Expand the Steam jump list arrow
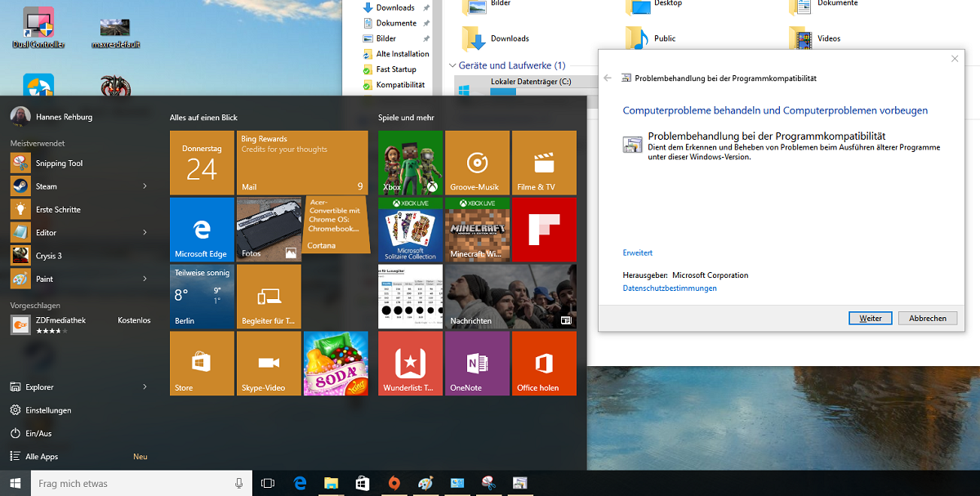Image resolution: width=980 pixels, height=496 pixels. pos(145,186)
